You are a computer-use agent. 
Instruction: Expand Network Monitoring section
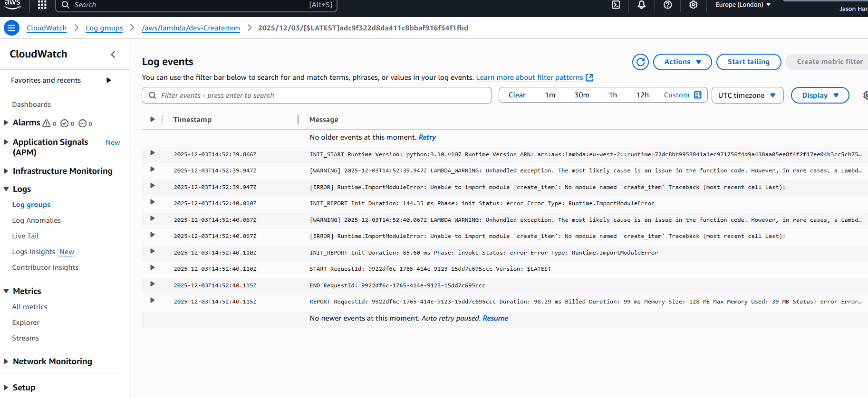pyautogui.click(x=6, y=361)
